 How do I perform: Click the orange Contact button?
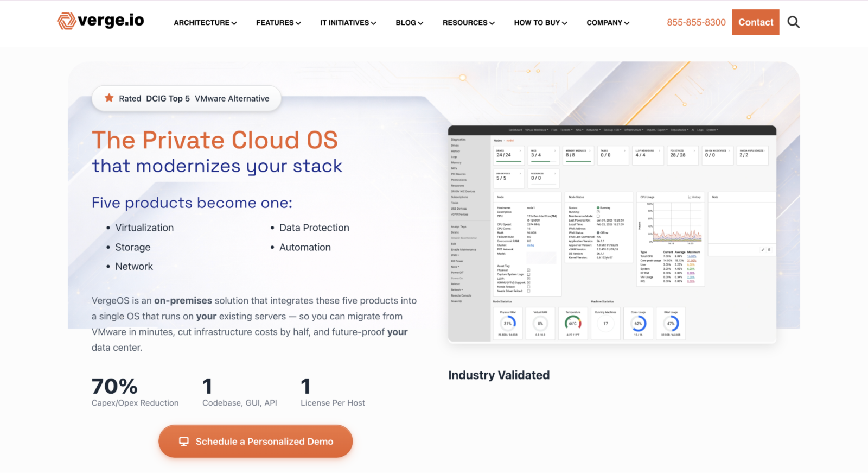click(756, 22)
